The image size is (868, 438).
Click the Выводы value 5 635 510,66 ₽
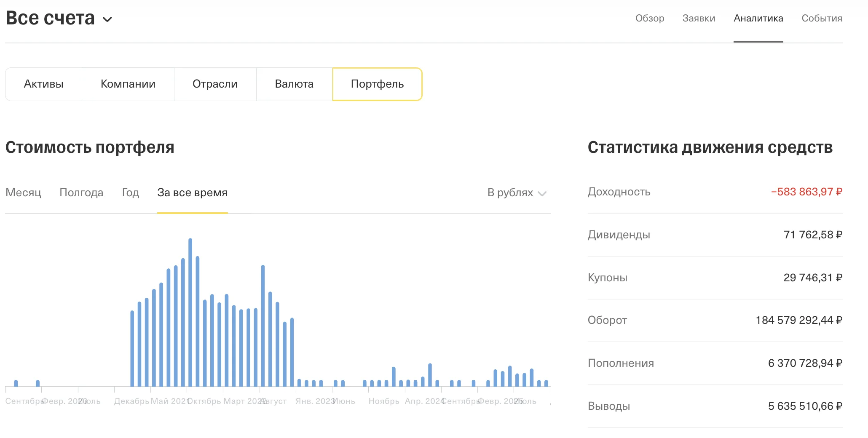(x=805, y=406)
